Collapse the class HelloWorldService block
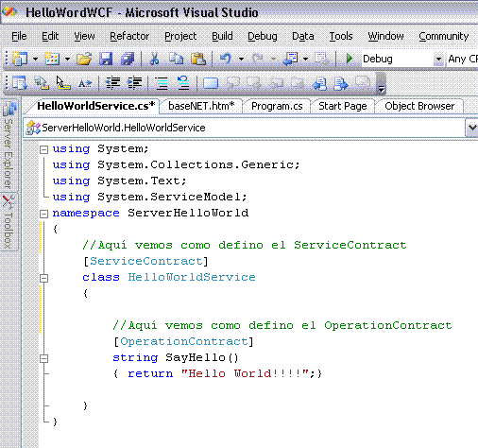The height and width of the screenshot is (448, 478). (x=44, y=278)
